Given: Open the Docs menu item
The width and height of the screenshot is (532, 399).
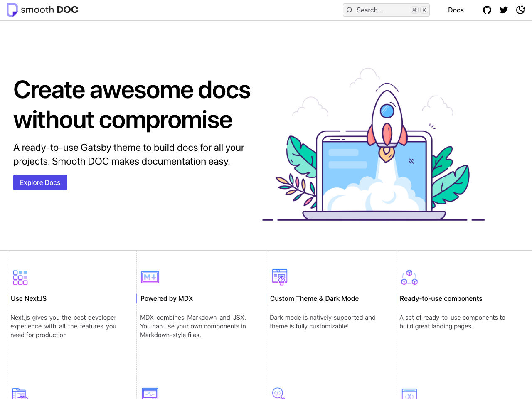Looking at the screenshot, I should (456, 10).
